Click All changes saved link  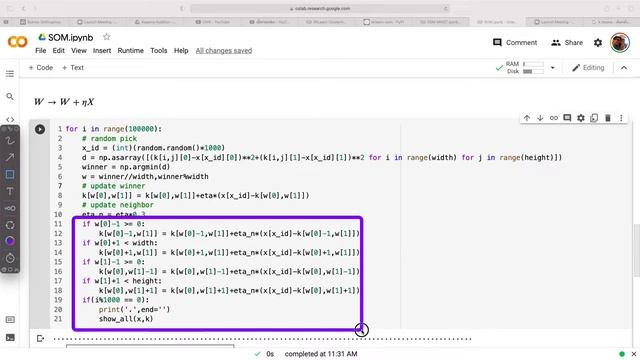pos(224,51)
